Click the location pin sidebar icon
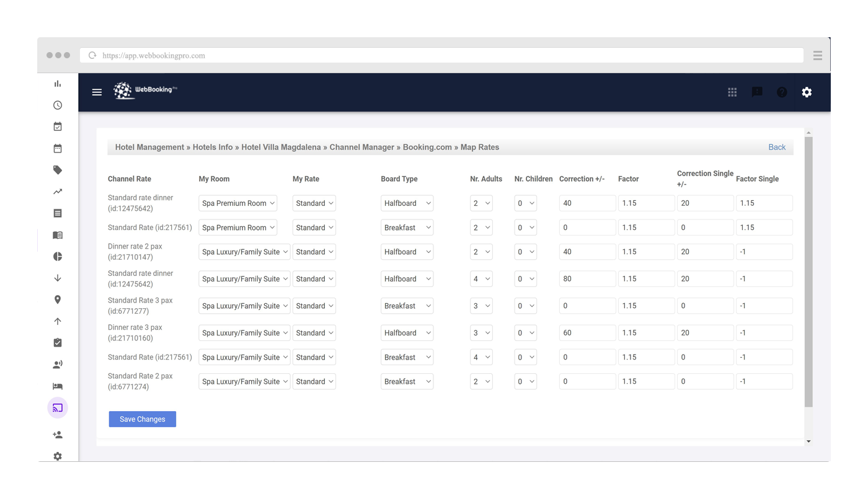This screenshot has width=868, height=496. (x=58, y=300)
